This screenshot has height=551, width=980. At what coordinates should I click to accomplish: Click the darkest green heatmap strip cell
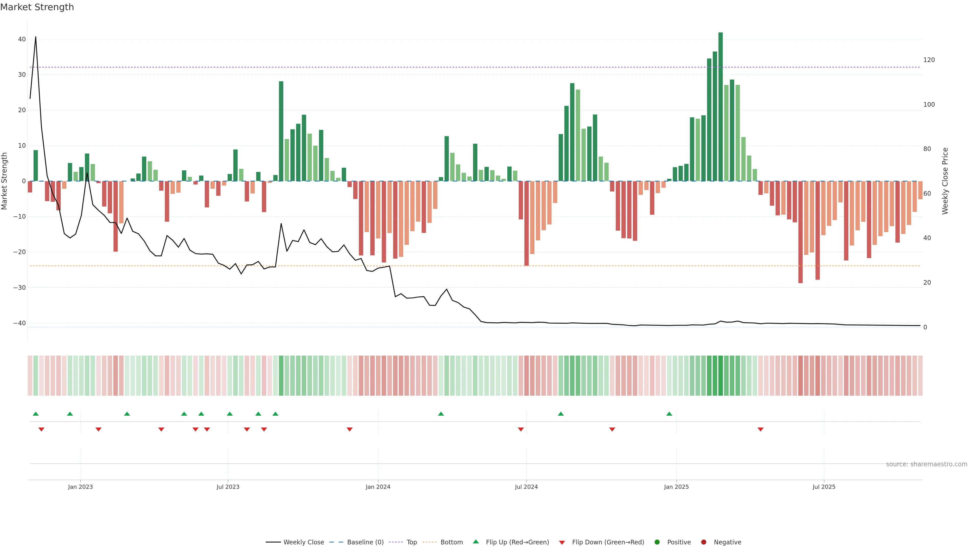(720, 375)
